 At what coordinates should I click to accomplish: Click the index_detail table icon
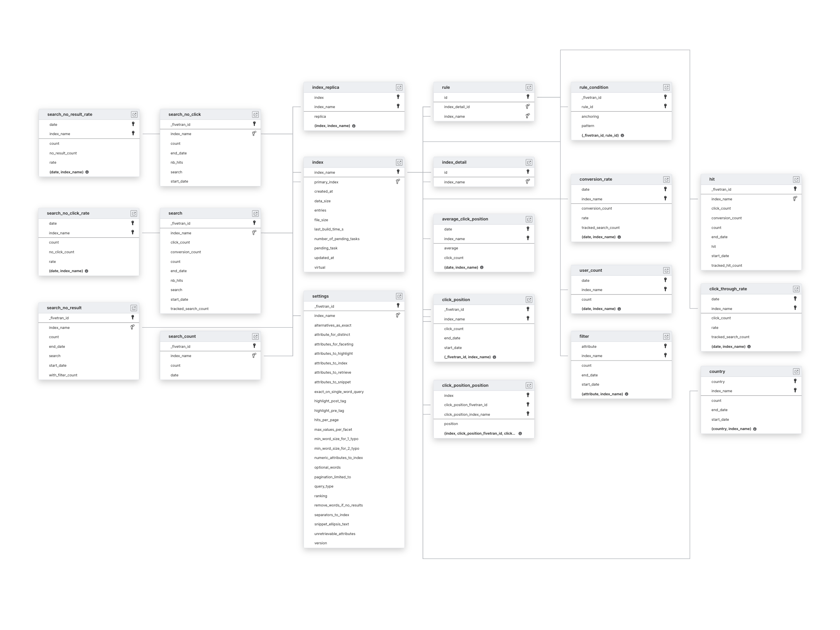pos(529,162)
